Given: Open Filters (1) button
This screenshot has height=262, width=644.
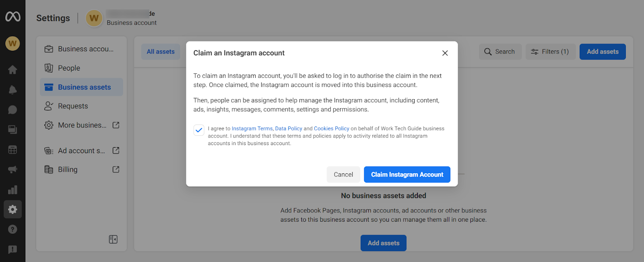Looking at the screenshot, I should click(x=551, y=52).
